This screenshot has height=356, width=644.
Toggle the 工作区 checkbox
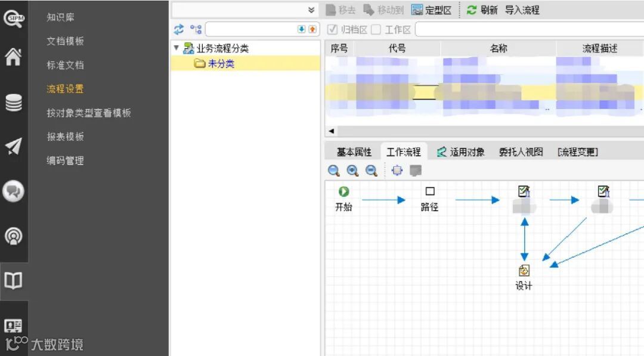point(376,30)
